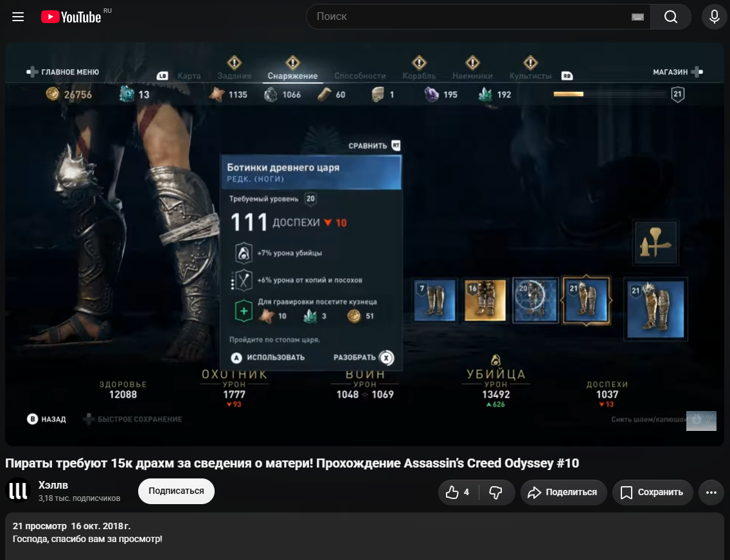Click the ДОСПЕХИ 1037 armor stat
This screenshot has height=560, width=730.
coord(607,393)
